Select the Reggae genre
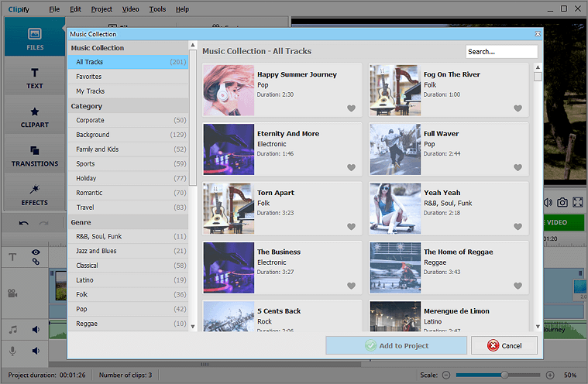The width and height of the screenshot is (588, 384). coord(129,324)
